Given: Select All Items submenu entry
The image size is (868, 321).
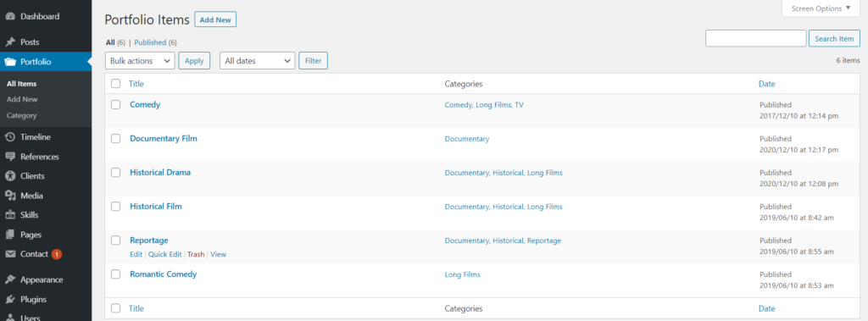Looking at the screenshot, I should (x=21, y=84).
